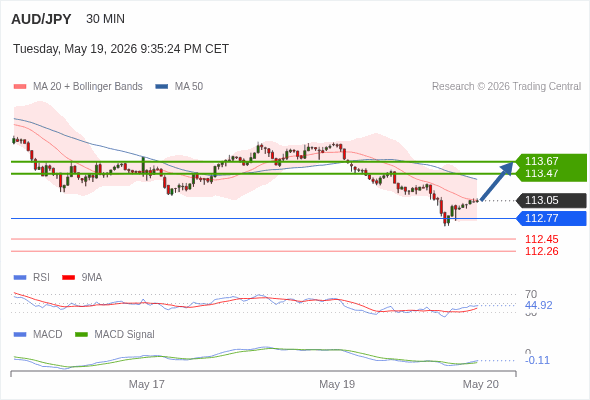The width and height of the screenshot is (590, 400).
Task: Click the RSI legend label
Action: [x=41, y=278]
